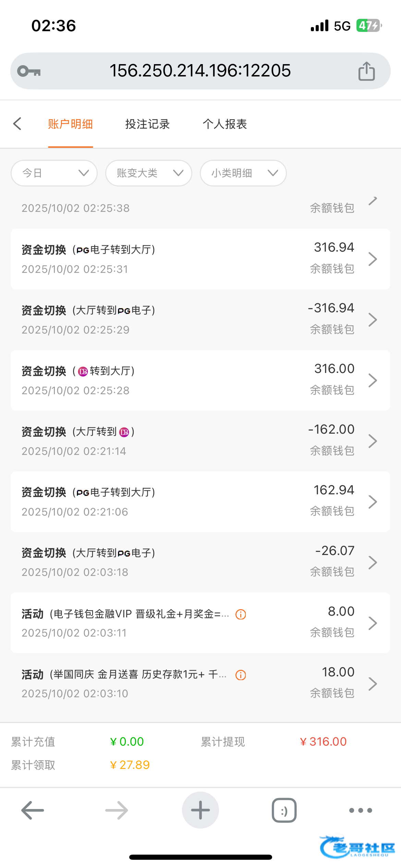401x868 pixels.
Task: Open the 今日 date dropdown
Action: coord(54,173)
